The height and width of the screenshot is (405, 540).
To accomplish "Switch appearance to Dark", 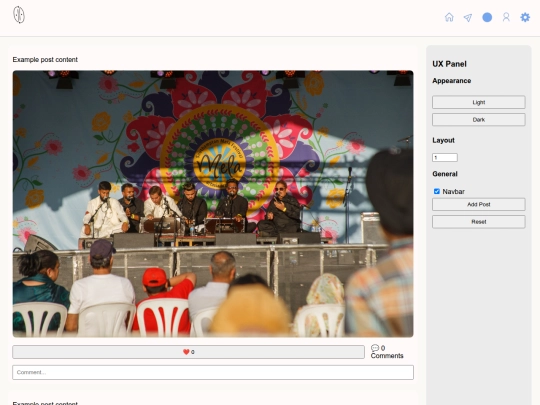I will pyautogui.click(x=479, y=120).
